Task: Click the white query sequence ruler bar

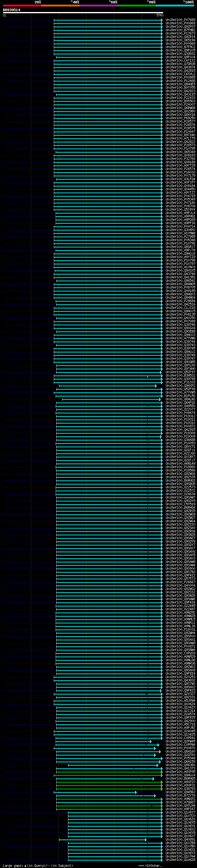Action: click(83, 12)
